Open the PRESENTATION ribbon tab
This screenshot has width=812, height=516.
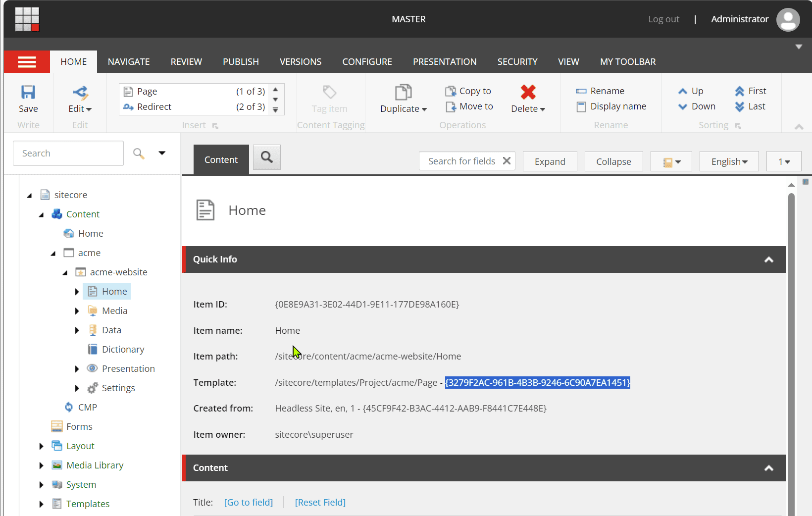pos(445,62)
